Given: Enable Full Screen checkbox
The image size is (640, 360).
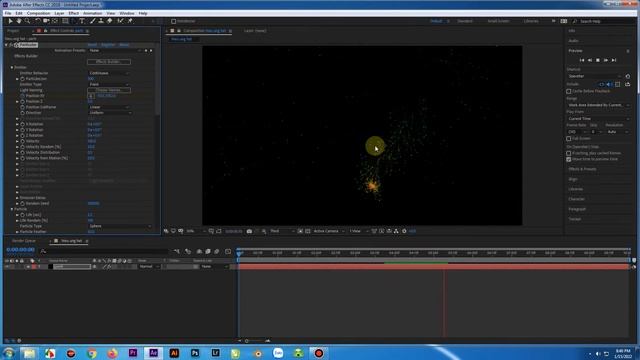Looking at the screenshot, I should click(569, 139).
